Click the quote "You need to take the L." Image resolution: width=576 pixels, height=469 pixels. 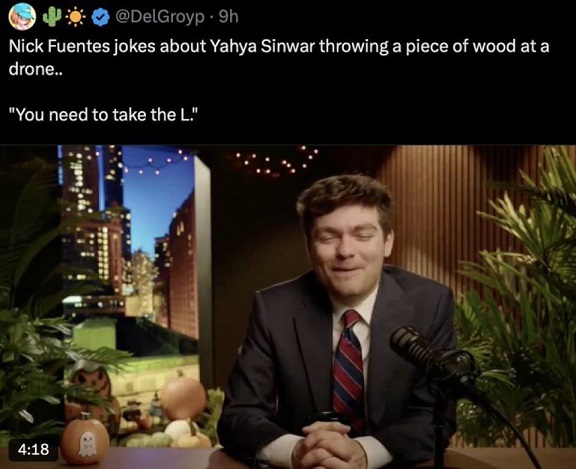(103, 115)
